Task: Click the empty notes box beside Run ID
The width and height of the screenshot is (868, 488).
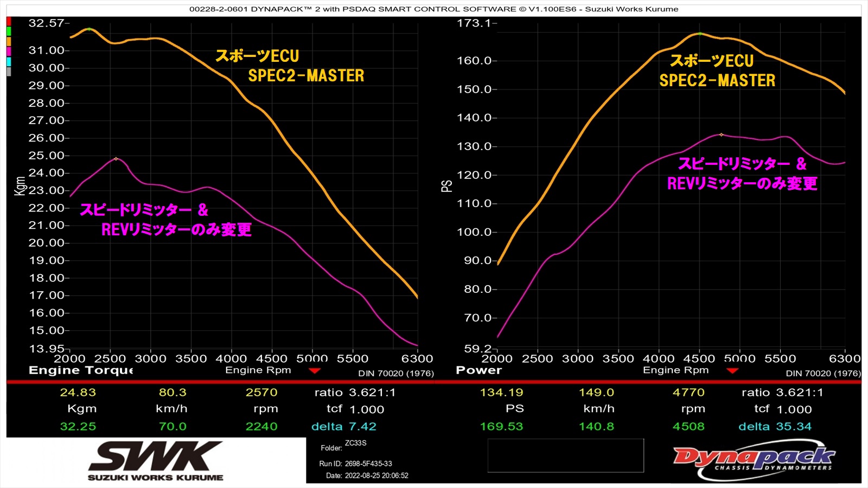Action: [x=565, y=455]
